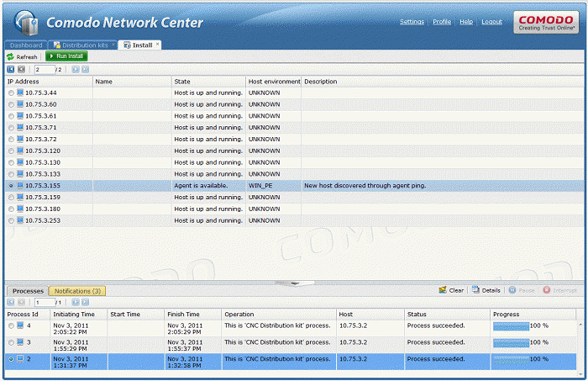
Task: Go to previous page of process list
Action: (21, 302)
